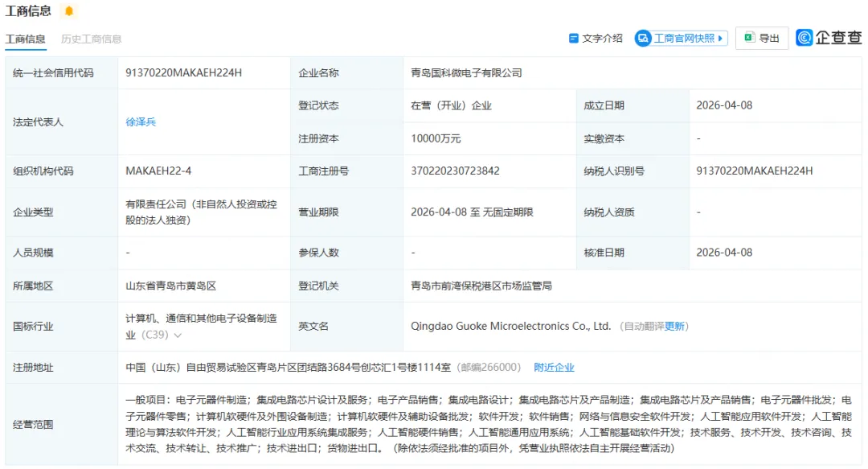Image resolution: width=868 pixels, height=469 pixels.
Task: Click the 所属地区 label
Action: tap(33, 286)
